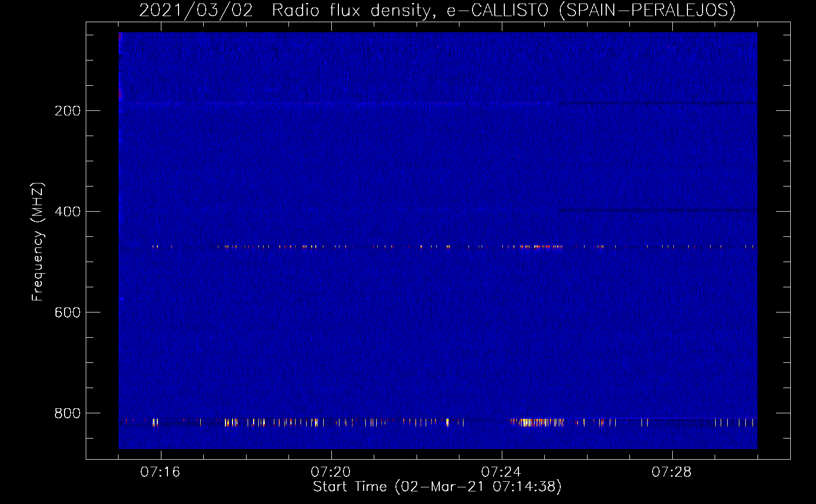Click the 800 frequency tick label
The image size is (816, 504).
tap(68, 413)
